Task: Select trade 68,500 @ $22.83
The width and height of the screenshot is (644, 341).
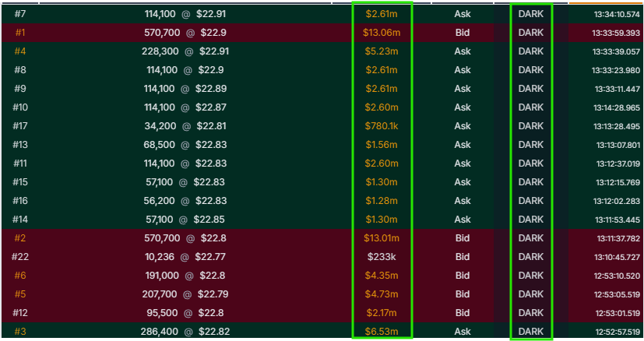Action: point(185,145)
